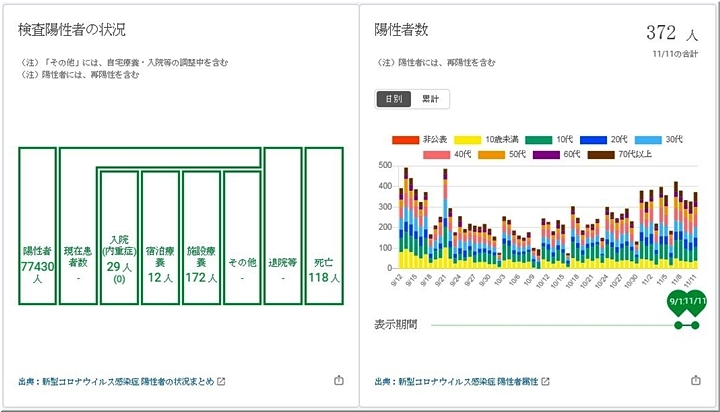This screenshot has width=720, height=412.
Task: Click external link icon after 陽性者属性
Action: pyautogui.click(x=544, y=382)
